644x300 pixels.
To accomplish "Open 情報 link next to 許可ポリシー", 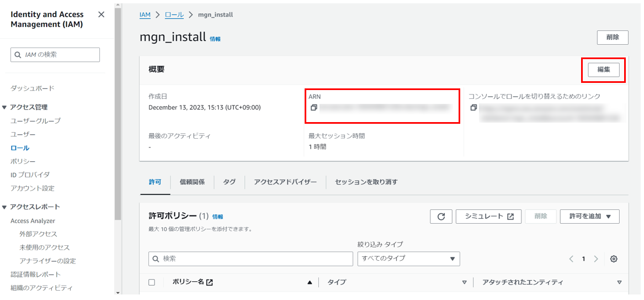I will pyautogui.click(x=217, y=217).
